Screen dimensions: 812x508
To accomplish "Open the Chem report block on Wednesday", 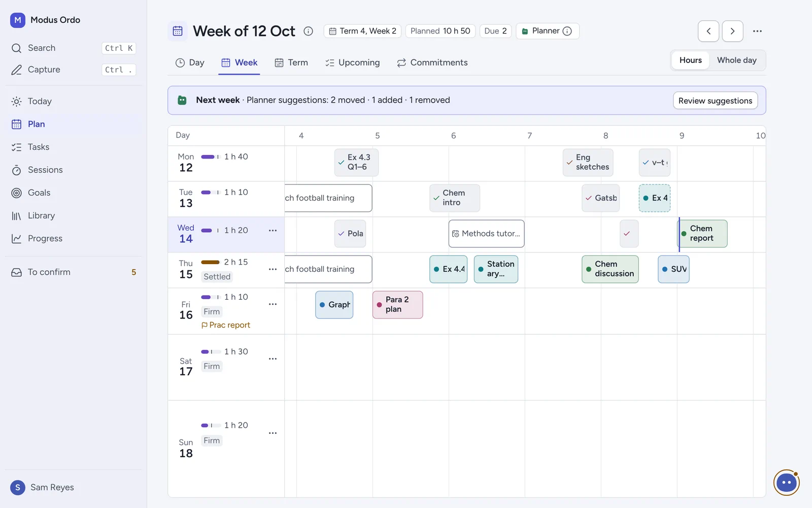I will 703,234.
